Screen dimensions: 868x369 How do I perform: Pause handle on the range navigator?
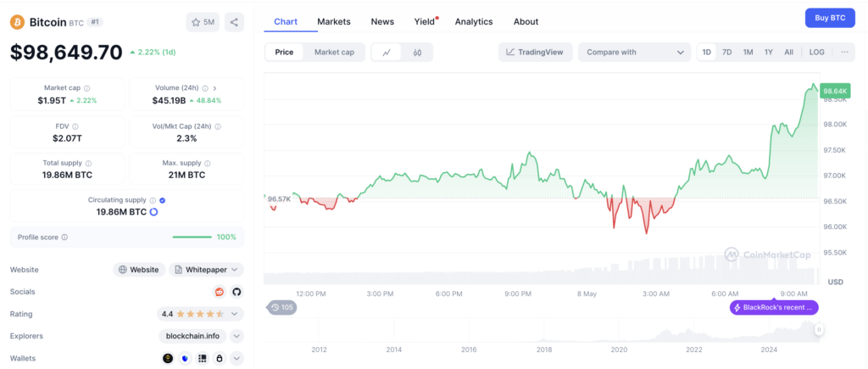[820, 330]
